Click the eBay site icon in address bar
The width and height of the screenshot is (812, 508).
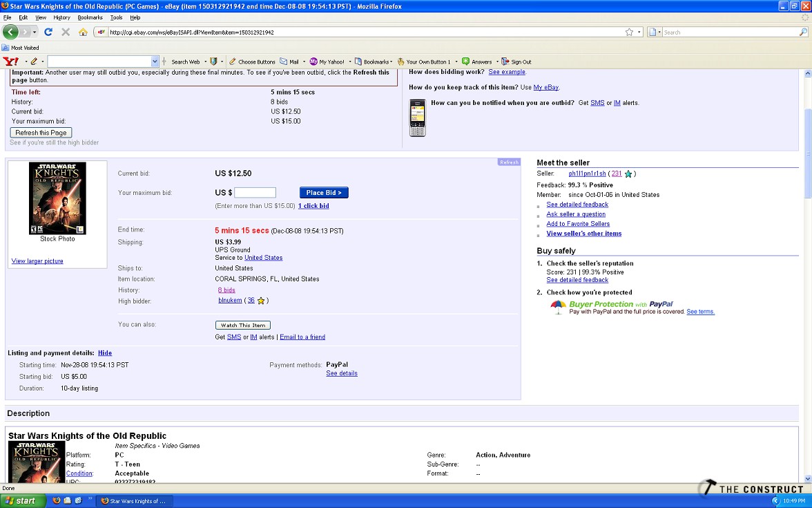pyautogui.click(x=101, y=32)
